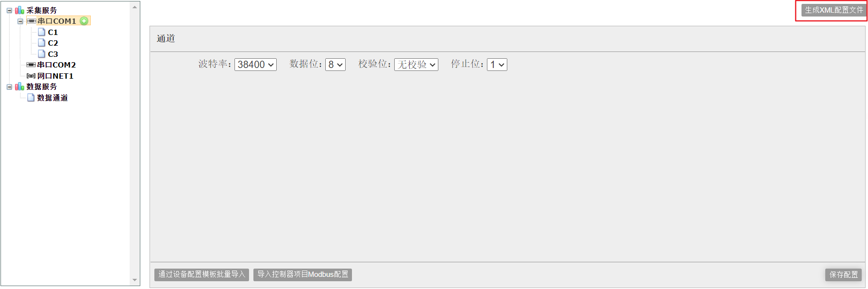This screenshot has height=289, width=868.
Task: Click 通过设备配置模板批量导入 button
Action: click(x=201, y=274)
